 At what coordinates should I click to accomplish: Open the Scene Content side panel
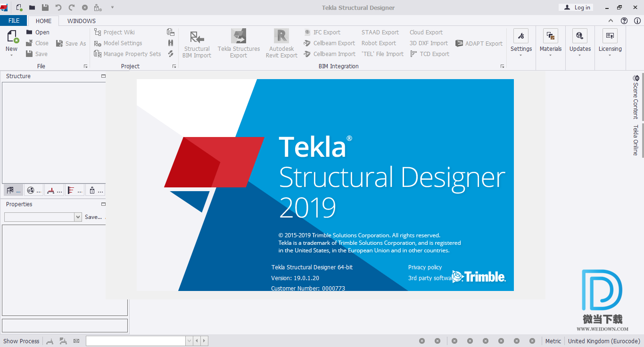tap(636, 97)
